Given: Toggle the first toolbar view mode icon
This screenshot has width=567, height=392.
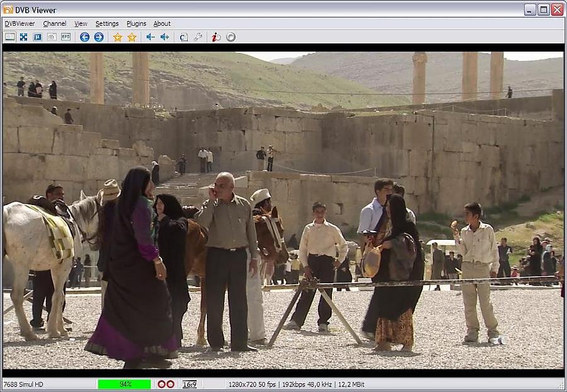Looking at the screenshot, I should click(9, 37).
